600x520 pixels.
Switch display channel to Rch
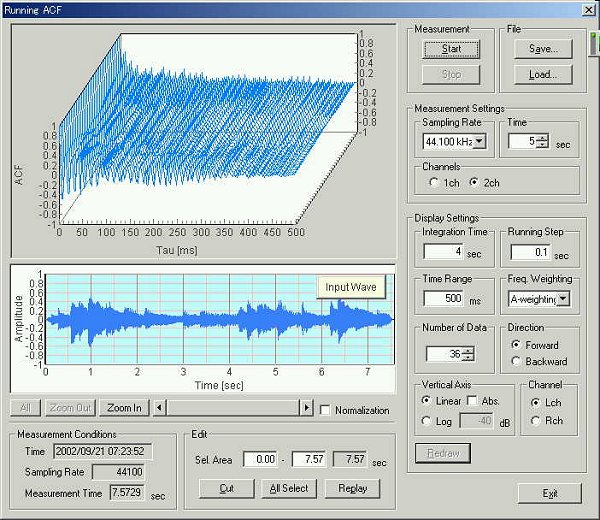534,421
